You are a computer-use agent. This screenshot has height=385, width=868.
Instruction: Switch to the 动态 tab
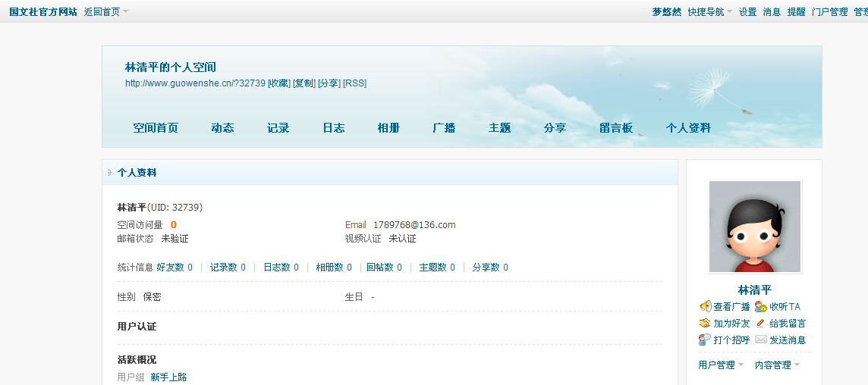[222, 128]
